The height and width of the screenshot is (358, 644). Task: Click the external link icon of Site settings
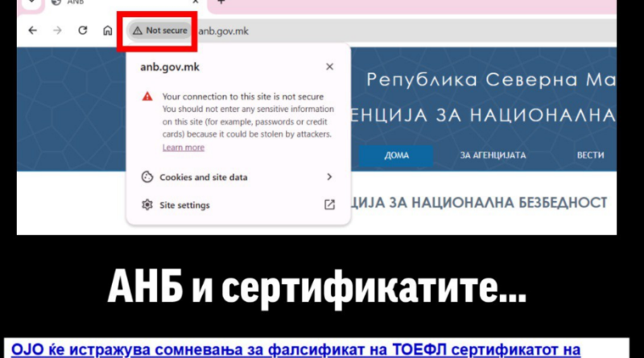(329, 205)
